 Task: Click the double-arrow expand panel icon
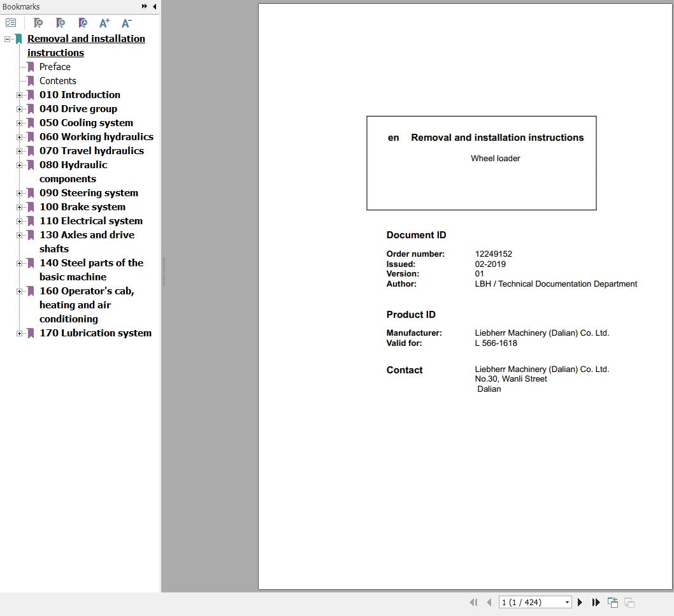pyautogui.click(x=145, y=6)
